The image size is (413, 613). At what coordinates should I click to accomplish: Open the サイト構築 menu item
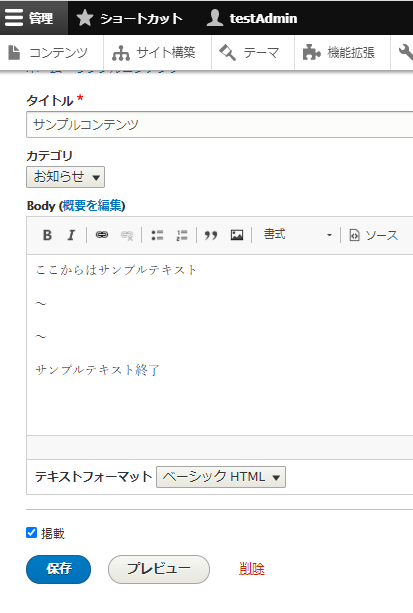tap(154, 53)
